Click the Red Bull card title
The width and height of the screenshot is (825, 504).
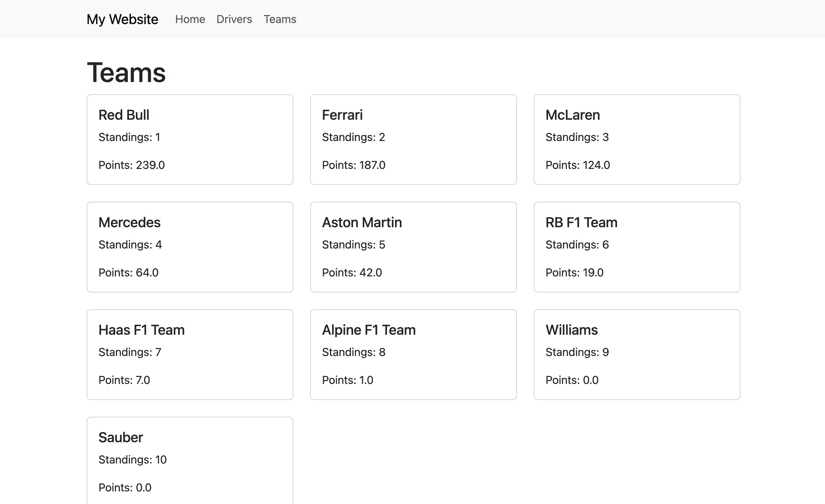coord(124,115)
